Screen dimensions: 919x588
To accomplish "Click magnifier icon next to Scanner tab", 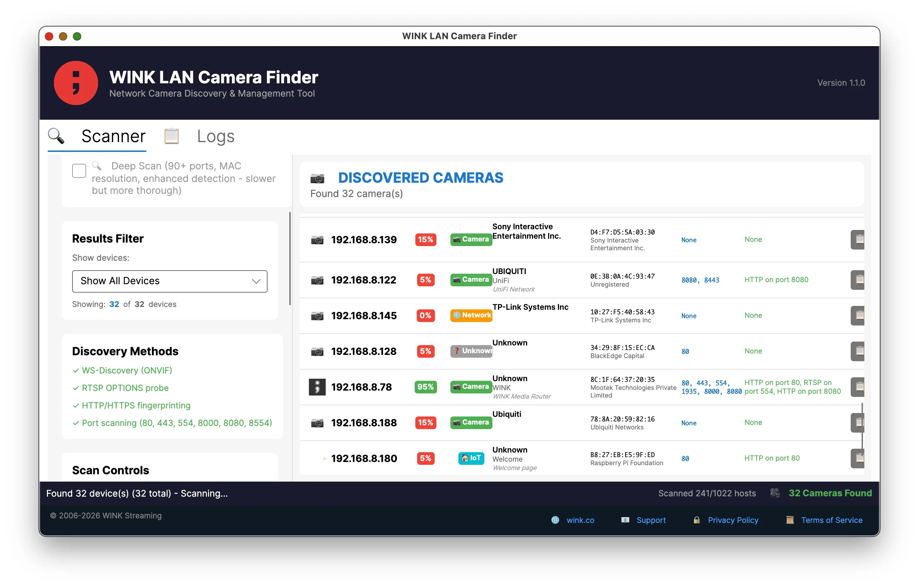I will (x=56, y=136).
